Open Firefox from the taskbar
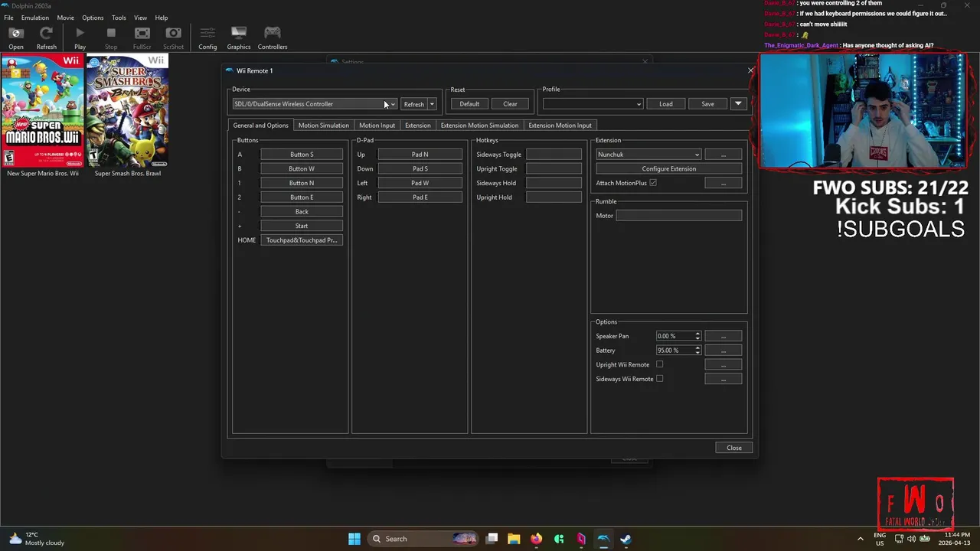 tap(536, 539)
